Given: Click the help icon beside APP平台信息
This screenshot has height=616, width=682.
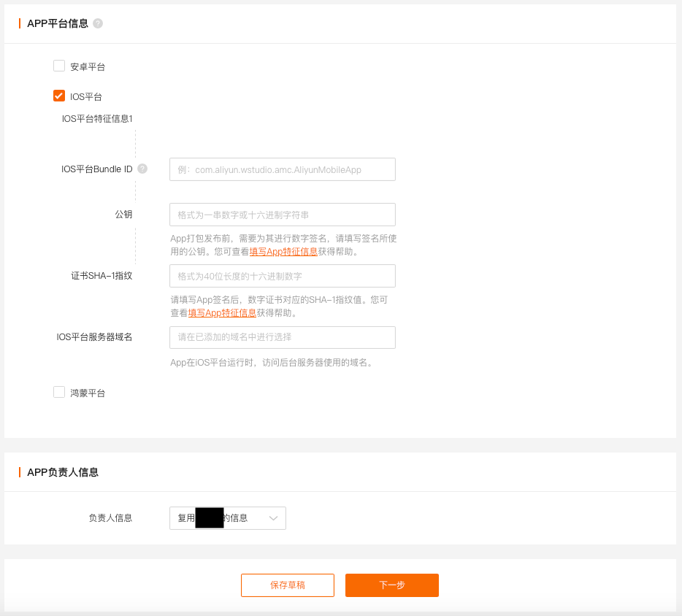Looking at the screenshot, I should pyautogui.click(x=98, y=23).
